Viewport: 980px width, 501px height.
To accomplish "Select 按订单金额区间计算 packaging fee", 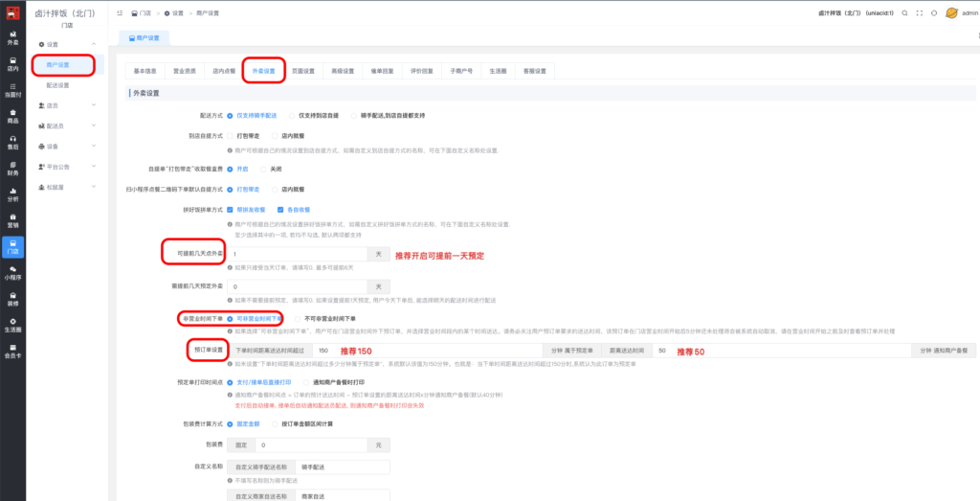I will 302,423.
